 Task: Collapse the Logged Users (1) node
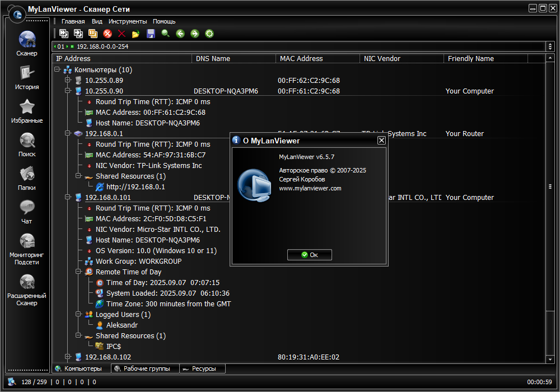pos(78,314)
